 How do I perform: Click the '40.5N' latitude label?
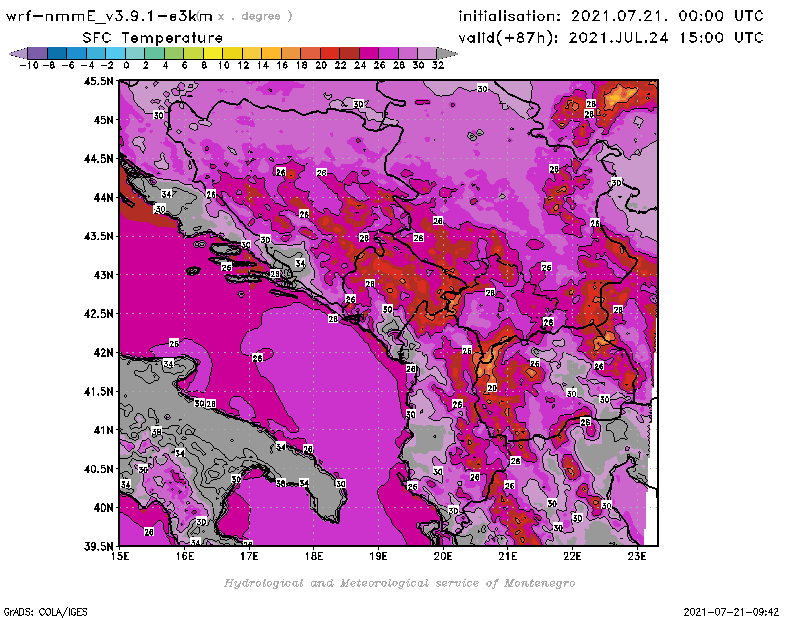click(98, 469)
